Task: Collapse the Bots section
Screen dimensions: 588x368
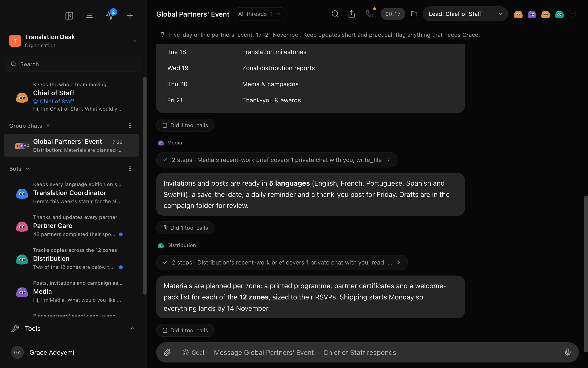Action: 19,169
